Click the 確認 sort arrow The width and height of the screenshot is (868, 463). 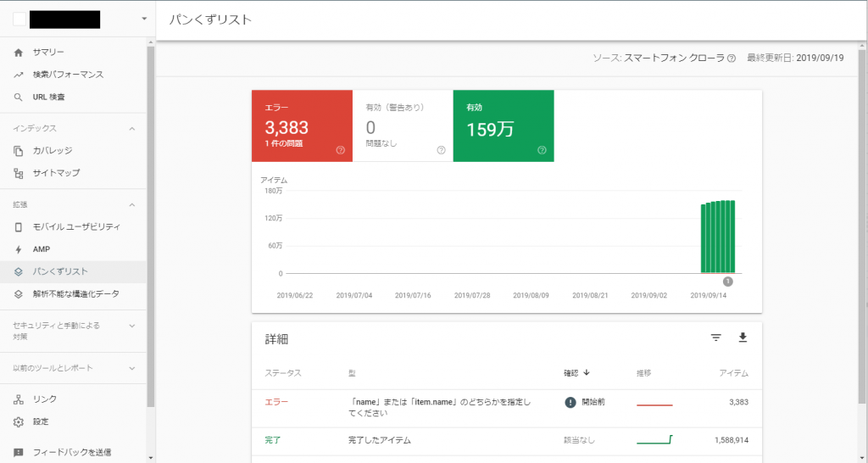(x=587, y=373)
